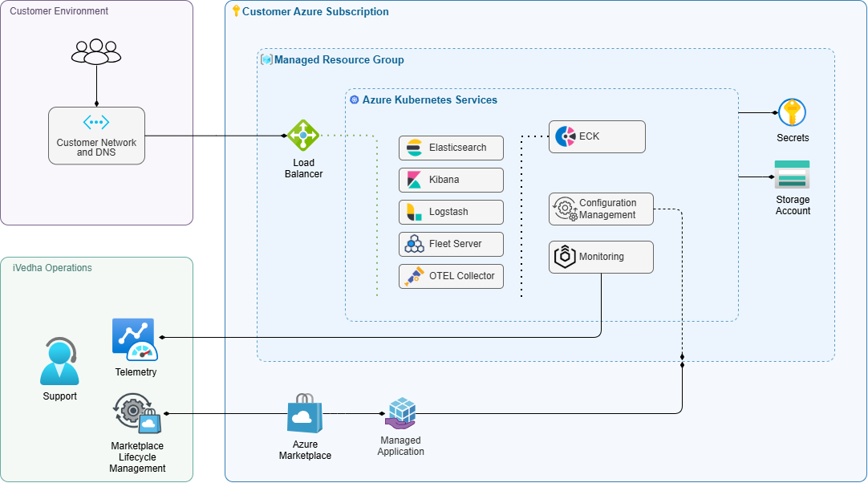Select the Telemetry chart icon
The width and height of the screenshot is (868, 483).
[x=135, y=340]
